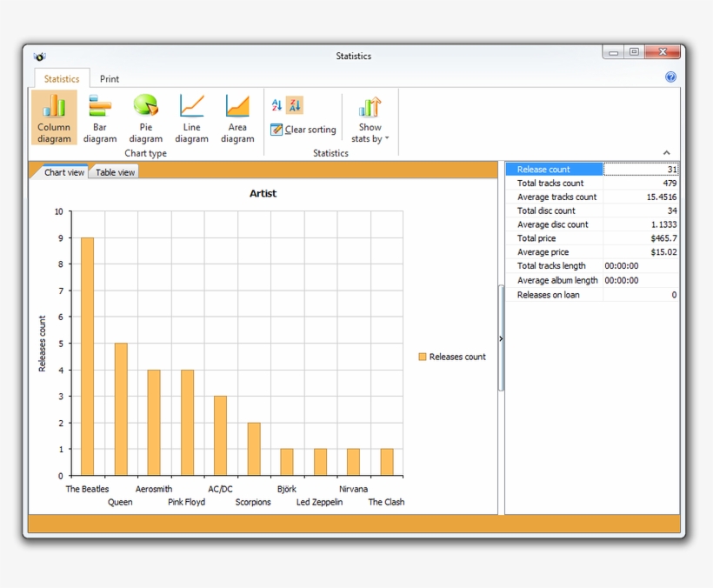The width and height of the screenshot is (713, 588).
Task: Click the application icon in title bar
Action: tap(39, 57)
